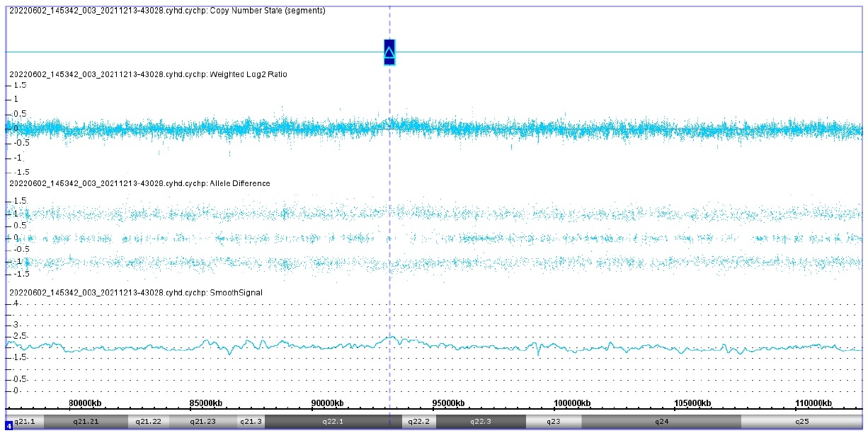The image size is (868, 433).
Task: Select the q21.3 cytoband
Action: (x=251, y=422)
